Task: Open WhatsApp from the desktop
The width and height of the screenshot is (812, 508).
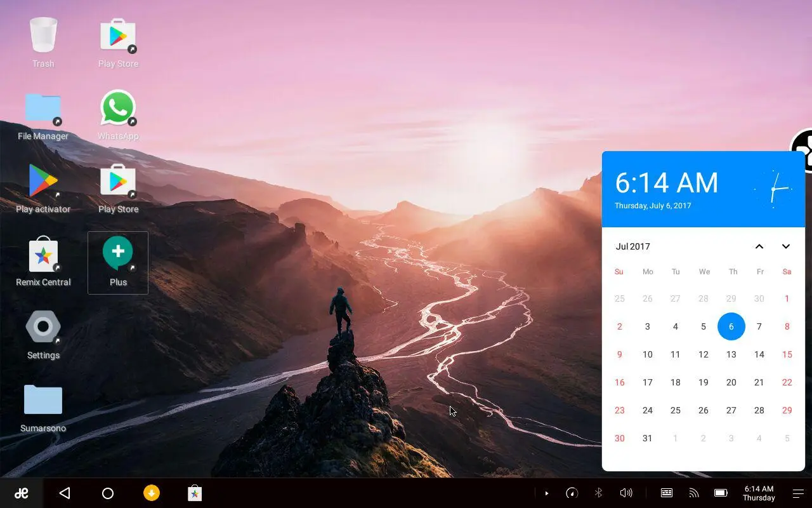Action: [118, 107]
